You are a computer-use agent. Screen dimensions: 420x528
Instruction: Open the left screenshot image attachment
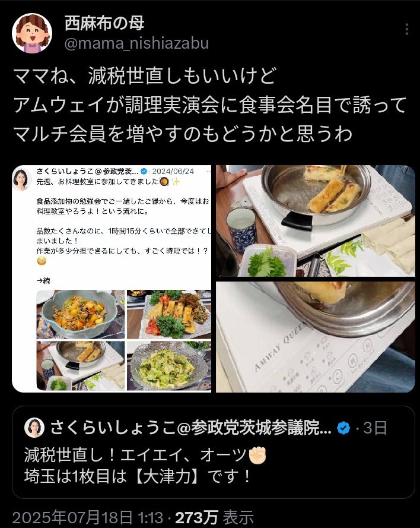pyautogui.click(x=112, y=279)
